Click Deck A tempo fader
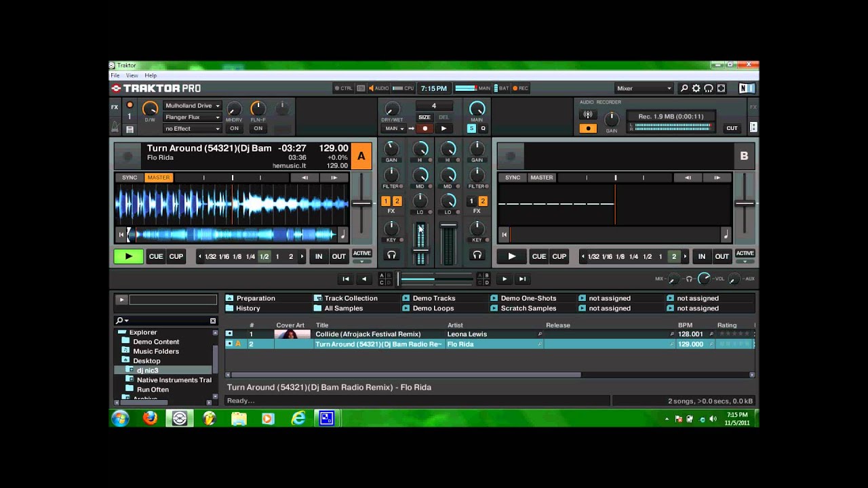Screen dimensions: 868x488 point(361,203)
